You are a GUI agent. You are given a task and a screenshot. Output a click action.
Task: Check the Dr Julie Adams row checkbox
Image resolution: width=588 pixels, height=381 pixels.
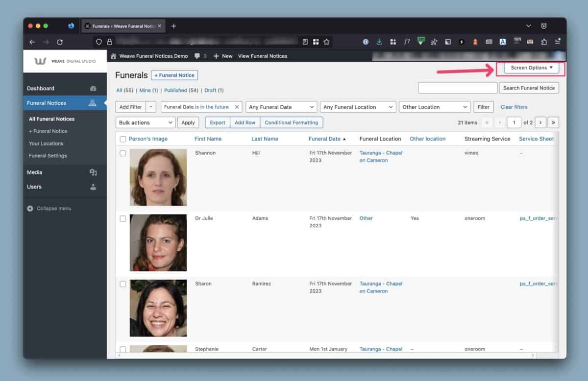123,219
